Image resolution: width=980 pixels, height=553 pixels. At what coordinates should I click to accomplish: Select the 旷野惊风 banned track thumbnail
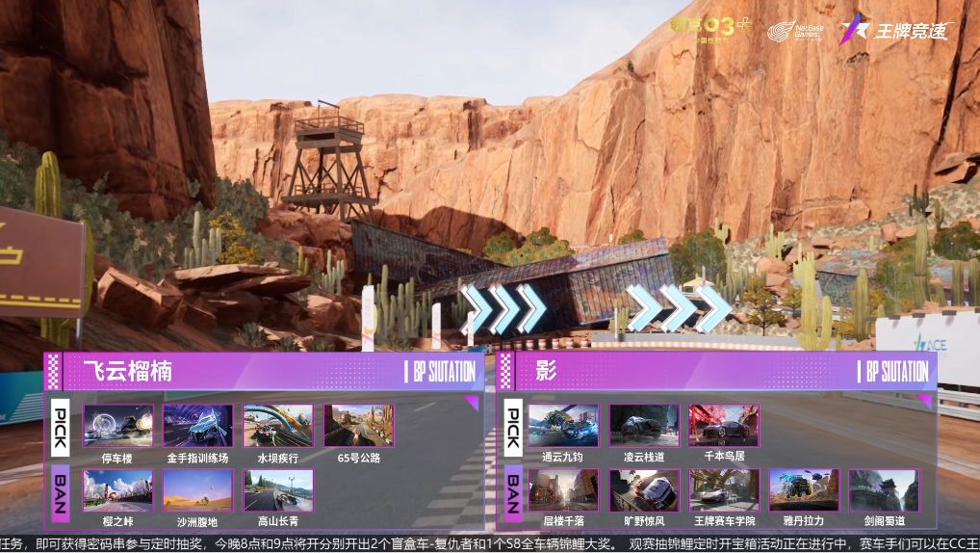644,491
